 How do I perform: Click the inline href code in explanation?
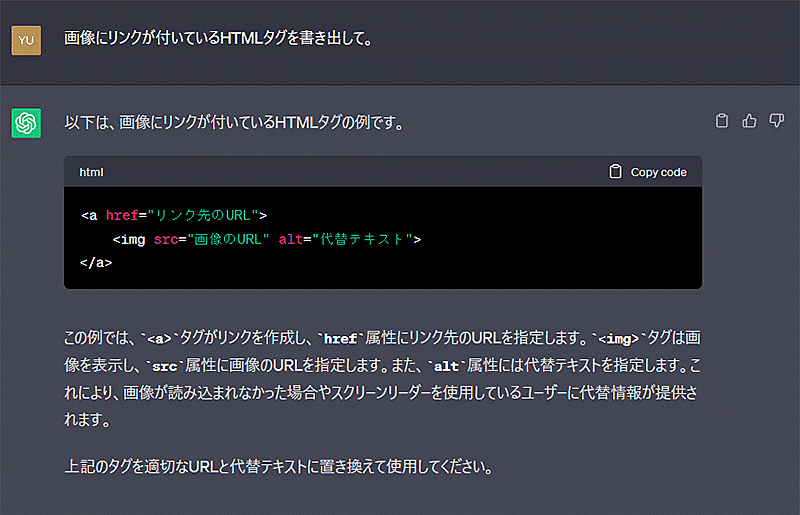pyautogui.click(x=340, y=338)
